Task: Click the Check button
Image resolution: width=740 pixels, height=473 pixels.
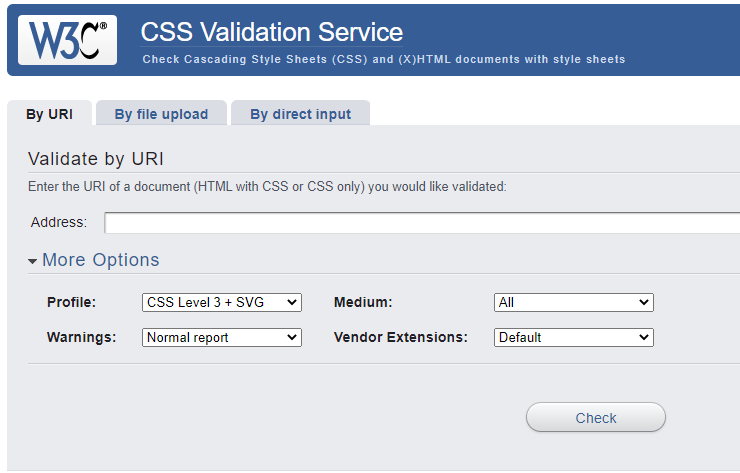Action: (596, 417)
